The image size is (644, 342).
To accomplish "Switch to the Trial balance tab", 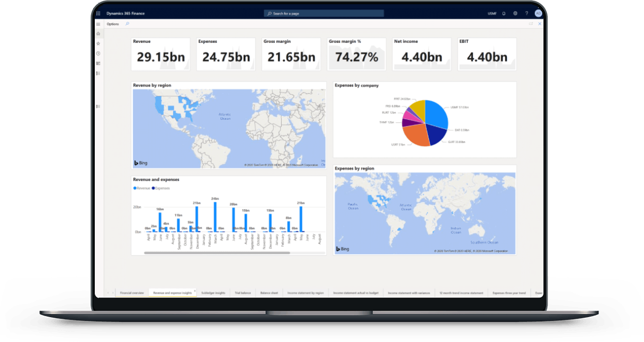I will (243, 293).
